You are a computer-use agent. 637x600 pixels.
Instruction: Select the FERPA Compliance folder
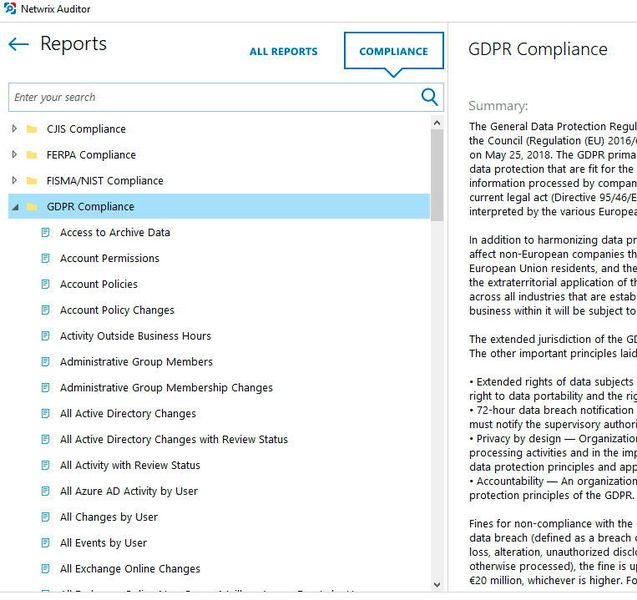(x=91, y=155)
